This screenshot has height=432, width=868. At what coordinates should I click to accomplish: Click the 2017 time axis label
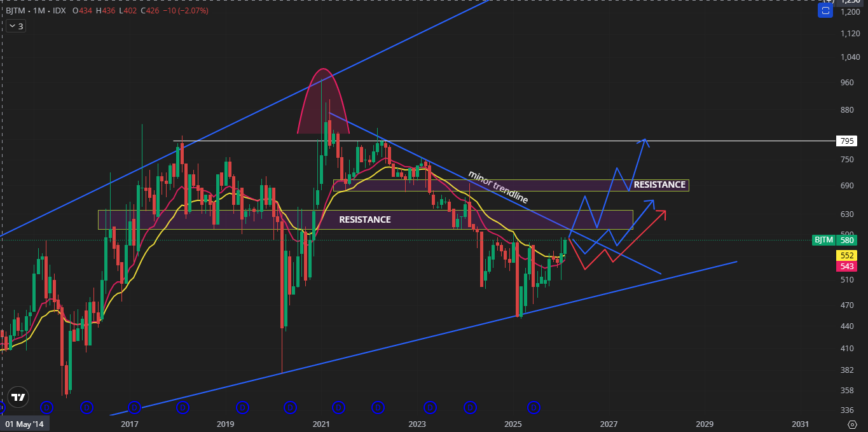[129, 424]
